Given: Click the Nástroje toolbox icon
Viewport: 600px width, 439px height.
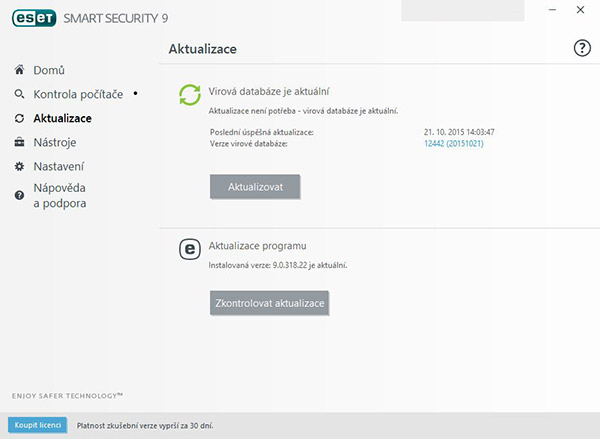Looking at the screenshot, I should click(19, 142).
